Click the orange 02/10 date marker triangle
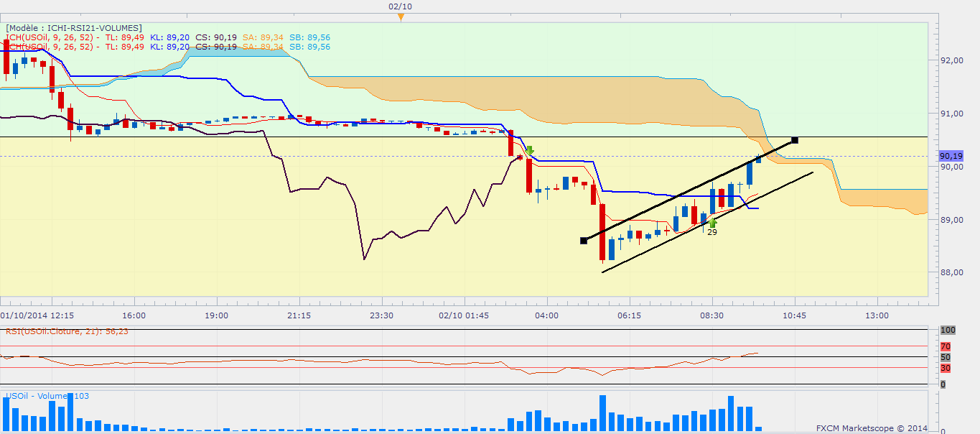 401,18
